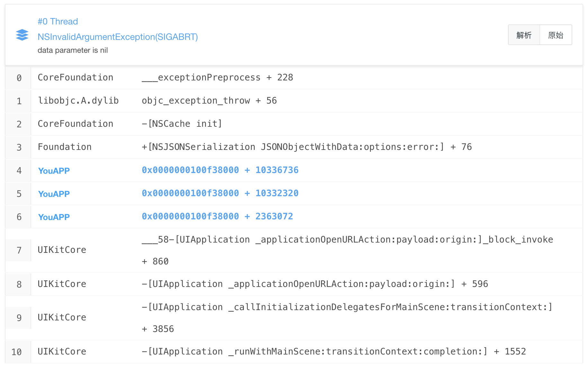Select the objc_exception_throw + 56 frame

(x=209, y=101)
